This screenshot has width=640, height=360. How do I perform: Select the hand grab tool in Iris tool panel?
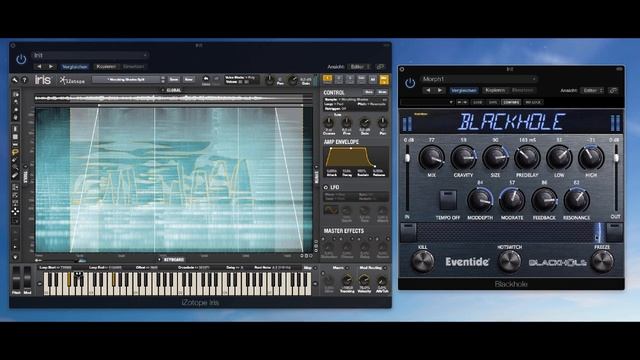pos(16,118)
